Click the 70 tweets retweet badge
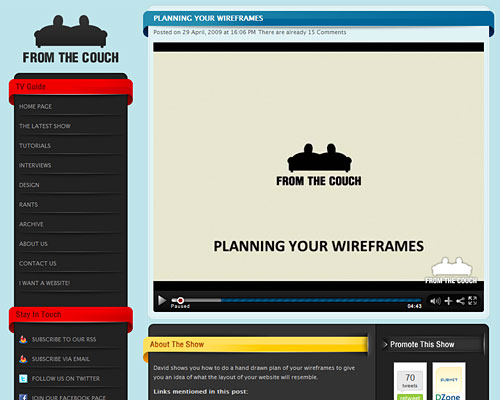The height and width of the screenshot is (400, 500). click(x=410, y=381)
